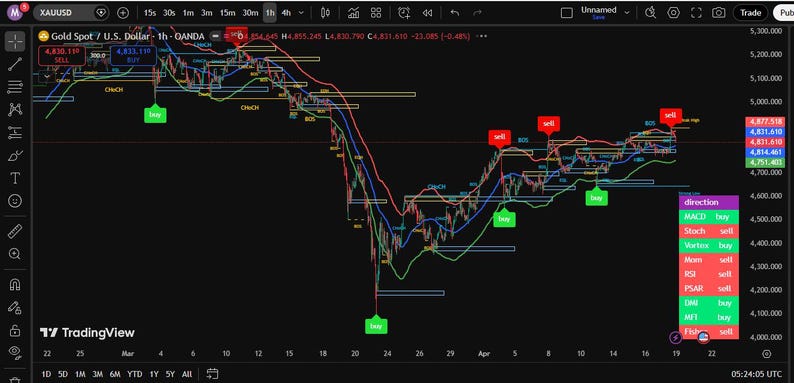Screen dimensions: 794x383
Task: Switch to 3m timeframe
Action: 207,13
